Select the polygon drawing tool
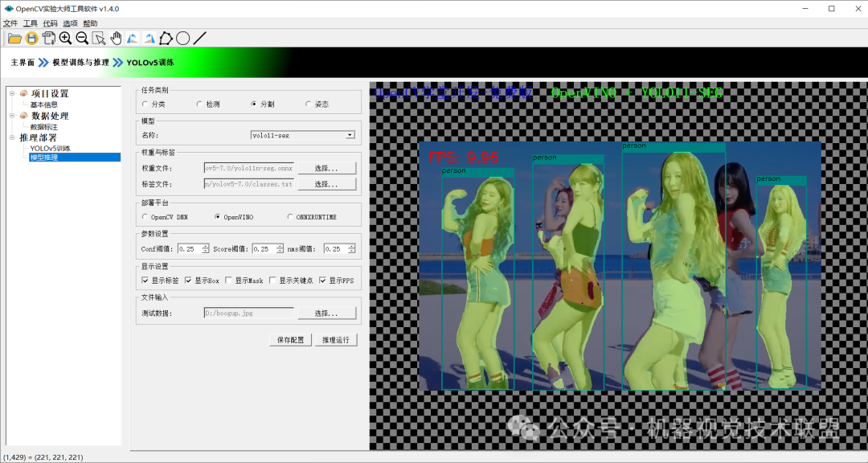 pos(166,39)
